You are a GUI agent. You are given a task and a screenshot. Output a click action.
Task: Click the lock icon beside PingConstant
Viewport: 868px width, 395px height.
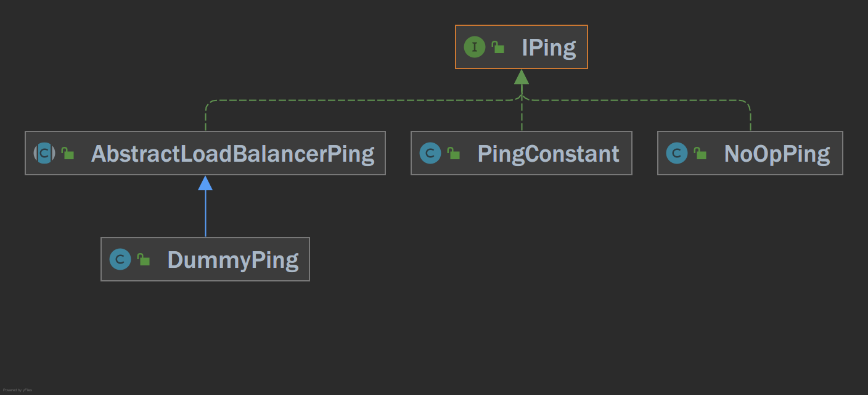tap(453, 153)
